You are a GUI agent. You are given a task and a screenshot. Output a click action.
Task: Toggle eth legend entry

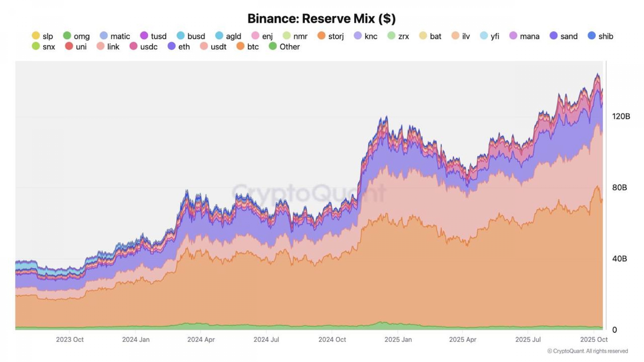click(179, 47)
